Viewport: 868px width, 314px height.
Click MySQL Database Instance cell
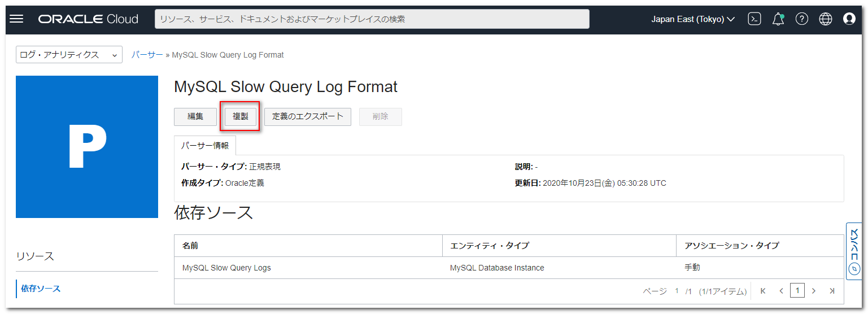[497, 268]
